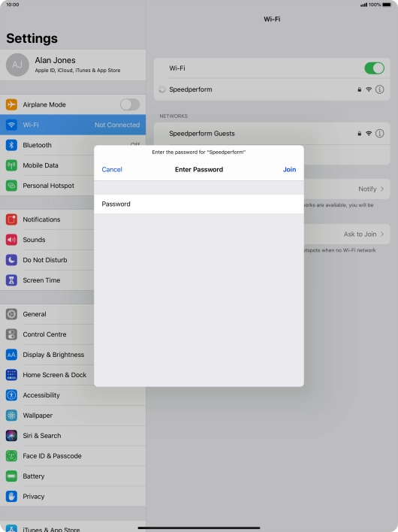Open Do Not Disturb moon icon
This screenshot has height=532, width=398.
(x=11, y=260)
